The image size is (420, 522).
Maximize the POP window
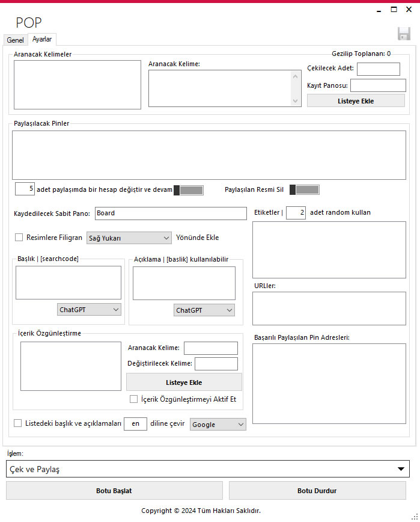point(394,10)
